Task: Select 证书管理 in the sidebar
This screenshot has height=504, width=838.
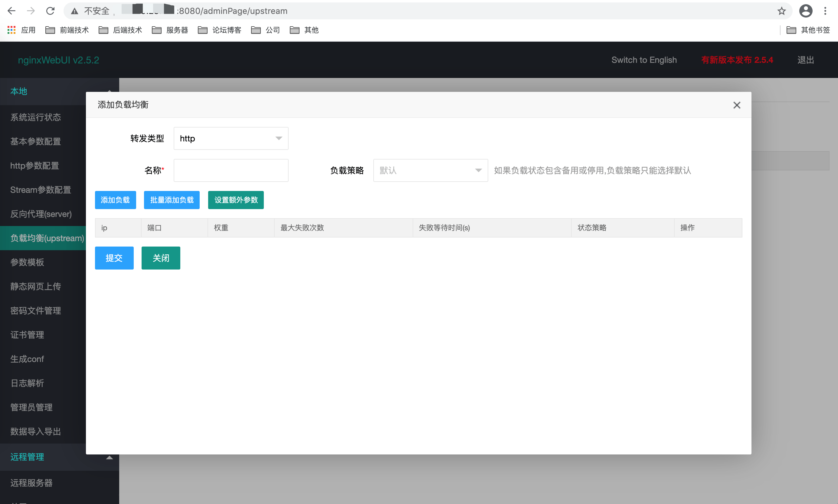Action: [27, 334]
